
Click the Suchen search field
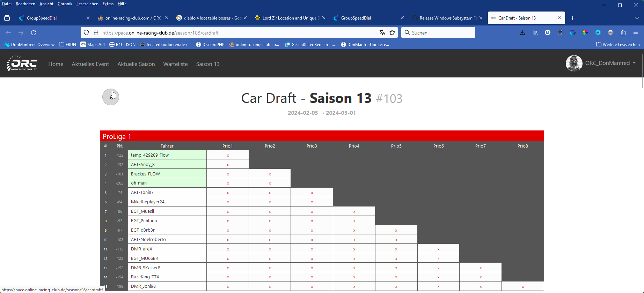point(438,33)
